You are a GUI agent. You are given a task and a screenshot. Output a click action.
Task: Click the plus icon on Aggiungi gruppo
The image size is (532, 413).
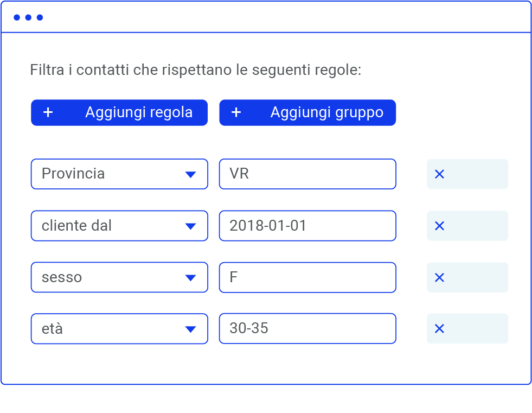[x=236, y=112]
